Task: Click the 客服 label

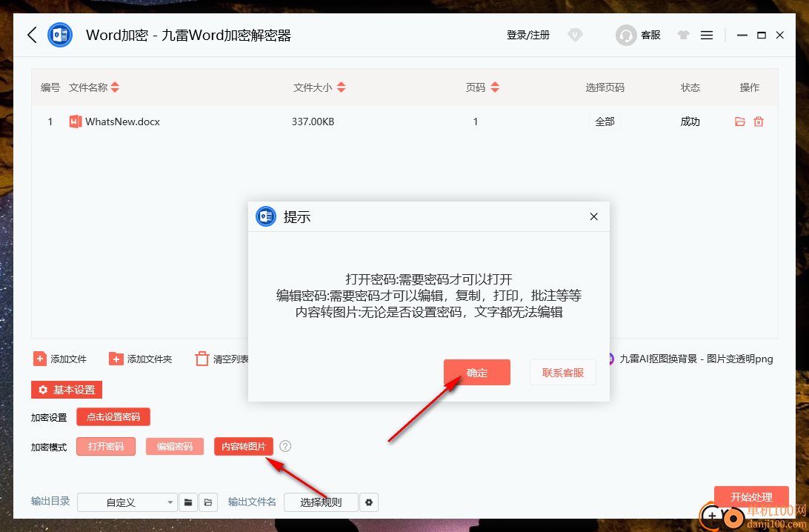Action: pyautogui.click(x=650, y=35)
